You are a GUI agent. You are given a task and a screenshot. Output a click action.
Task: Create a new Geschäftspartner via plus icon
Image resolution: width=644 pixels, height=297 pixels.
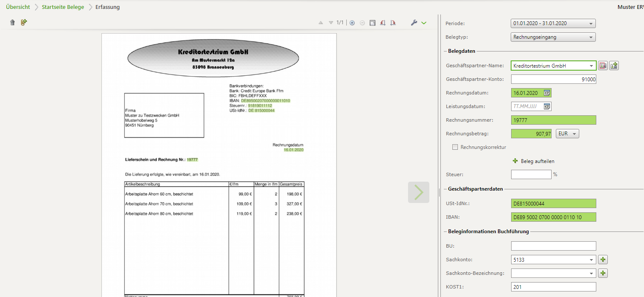(x=614, y=66)
